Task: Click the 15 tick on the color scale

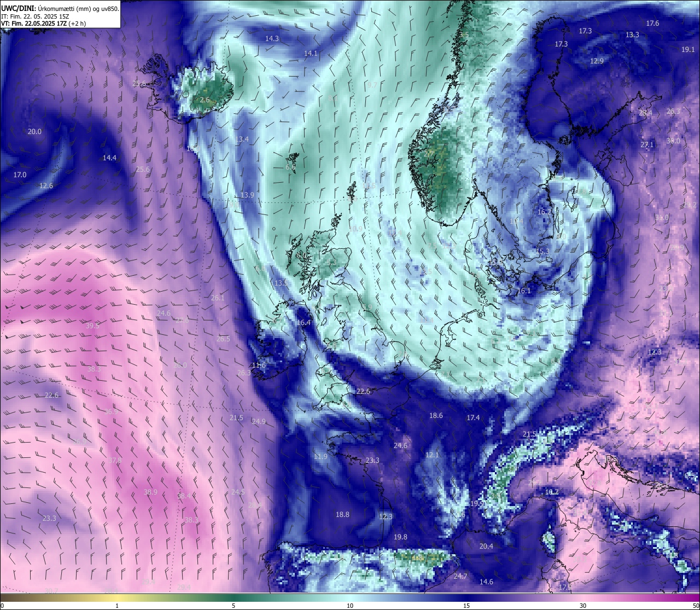Action: coord(466,606)
